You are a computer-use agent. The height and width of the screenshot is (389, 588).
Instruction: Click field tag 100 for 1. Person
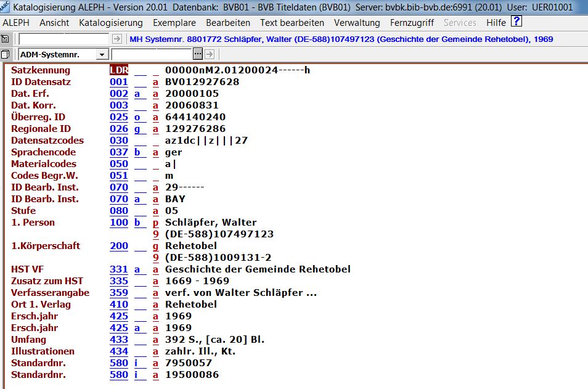click(x=118, y=223)
